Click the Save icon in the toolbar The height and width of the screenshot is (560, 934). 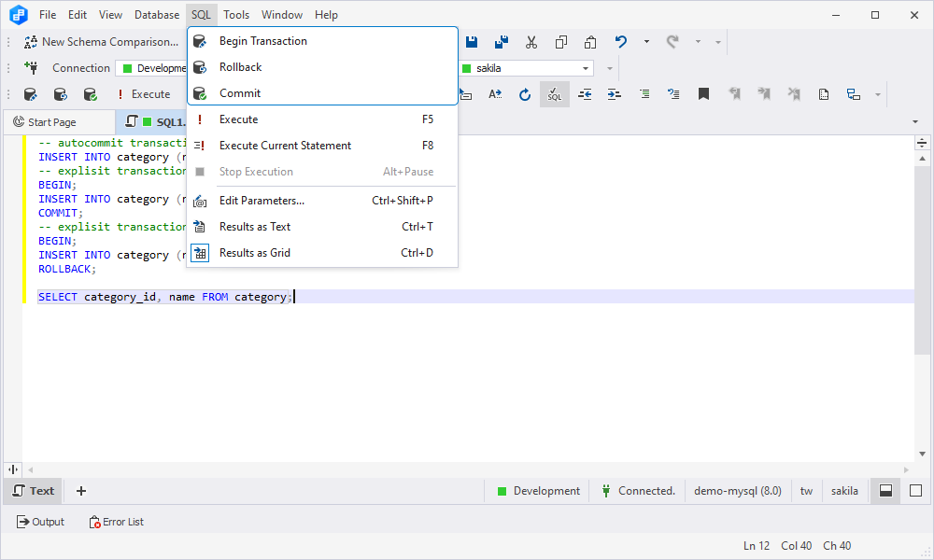point(471,42)
